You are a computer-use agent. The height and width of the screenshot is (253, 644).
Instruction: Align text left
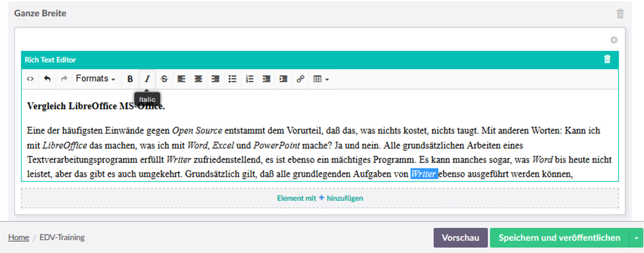click(x=182, y=79)
